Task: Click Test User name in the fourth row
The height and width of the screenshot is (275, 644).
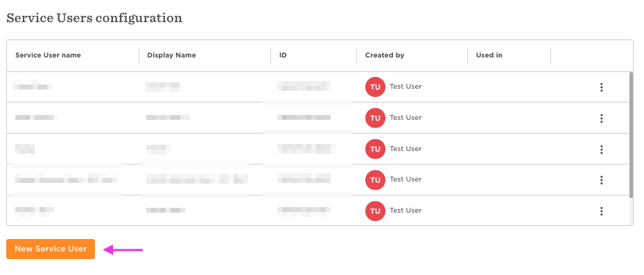Action: (406, 179)
